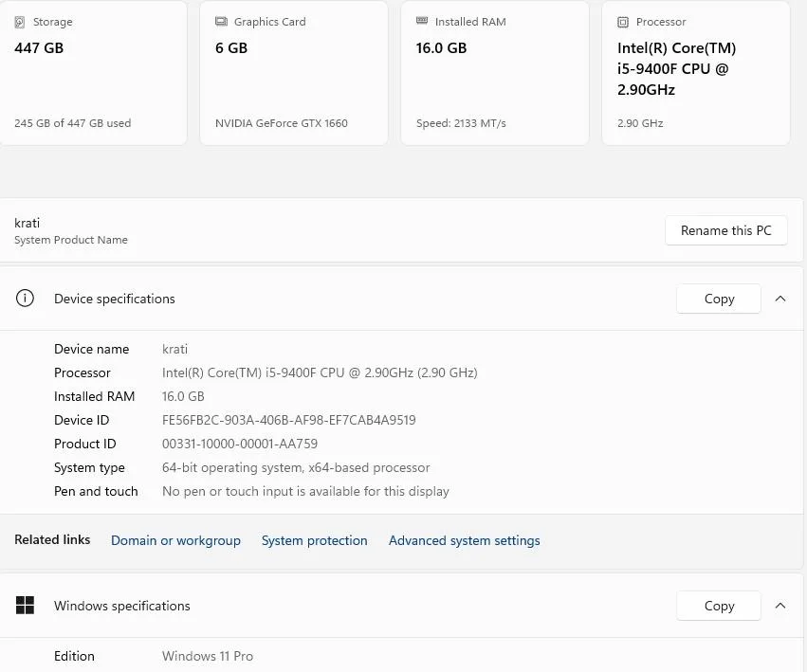
Task: Click the Device name value 'krati'
Action: 175,349
